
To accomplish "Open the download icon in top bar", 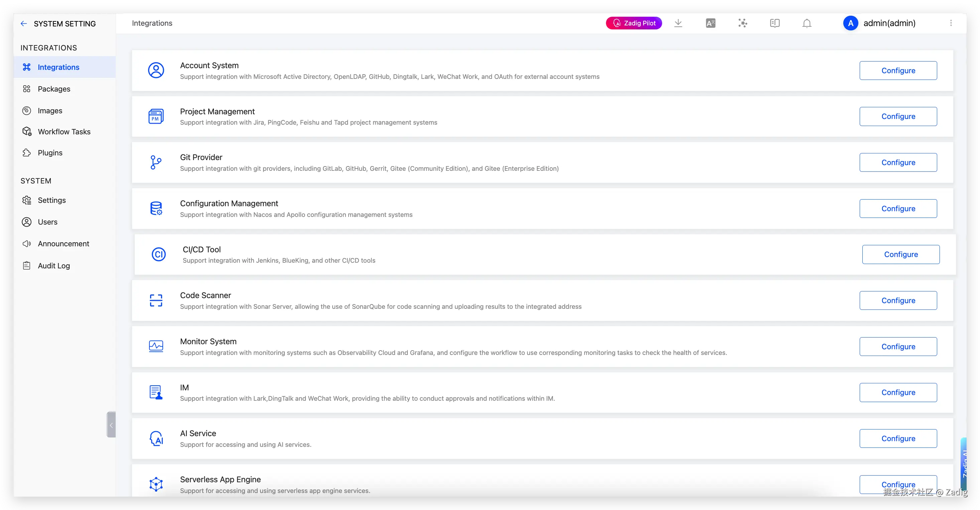I will click(678, 23).
